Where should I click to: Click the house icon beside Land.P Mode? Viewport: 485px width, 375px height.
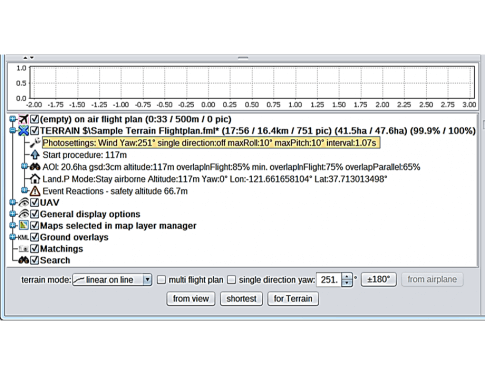pyautogui.click(x=35, y=179)
